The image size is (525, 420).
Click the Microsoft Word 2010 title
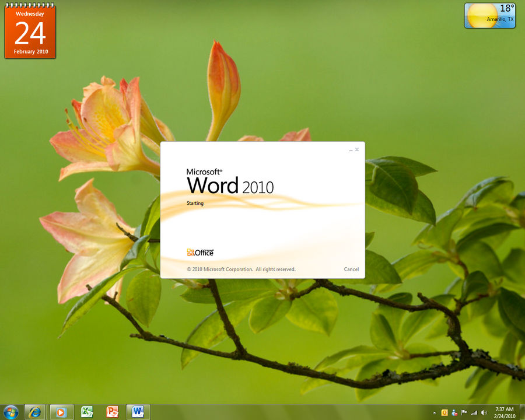(x=230, y=181)
